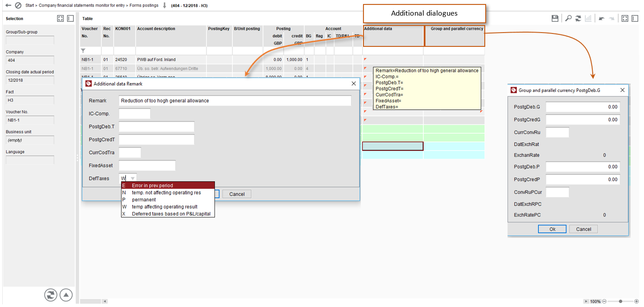Click the Closing date field showing 12/2018
The image size is (644, 307).
[x=30, y=80]
